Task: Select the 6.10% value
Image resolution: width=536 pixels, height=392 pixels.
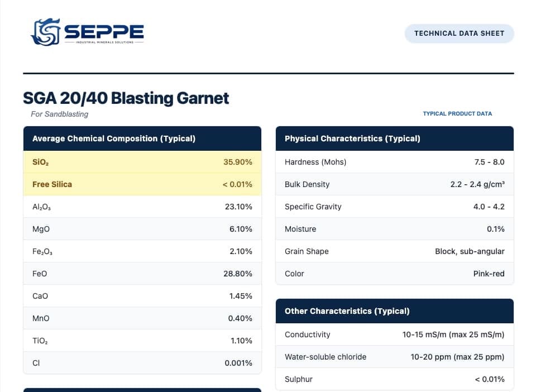Action: [241, 229]
